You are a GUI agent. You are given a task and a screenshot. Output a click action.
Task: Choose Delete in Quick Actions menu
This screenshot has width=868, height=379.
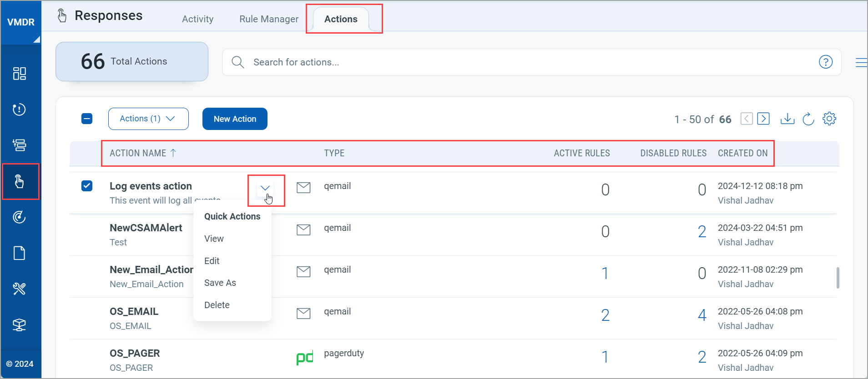217,305
